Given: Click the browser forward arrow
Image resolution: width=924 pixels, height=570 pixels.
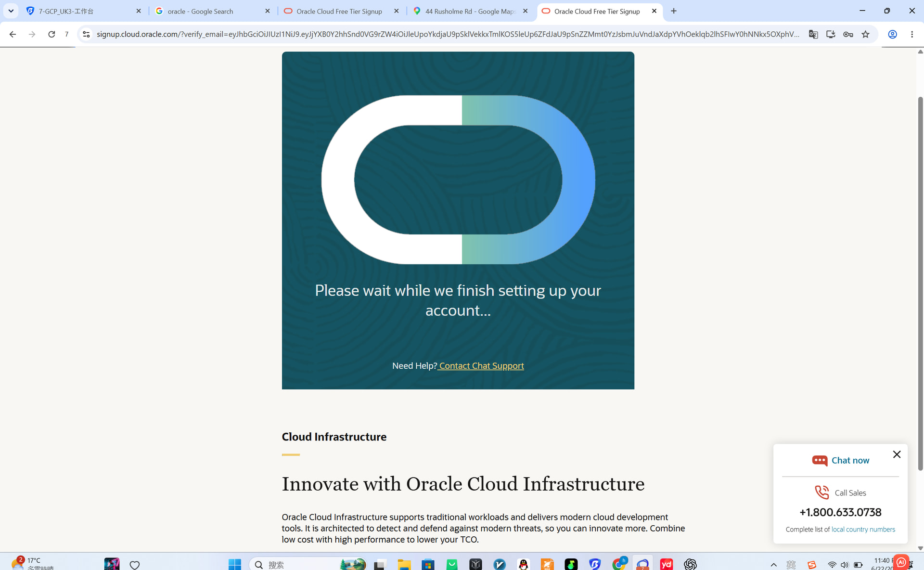Looking at the screenshot, I should (32, 34).
